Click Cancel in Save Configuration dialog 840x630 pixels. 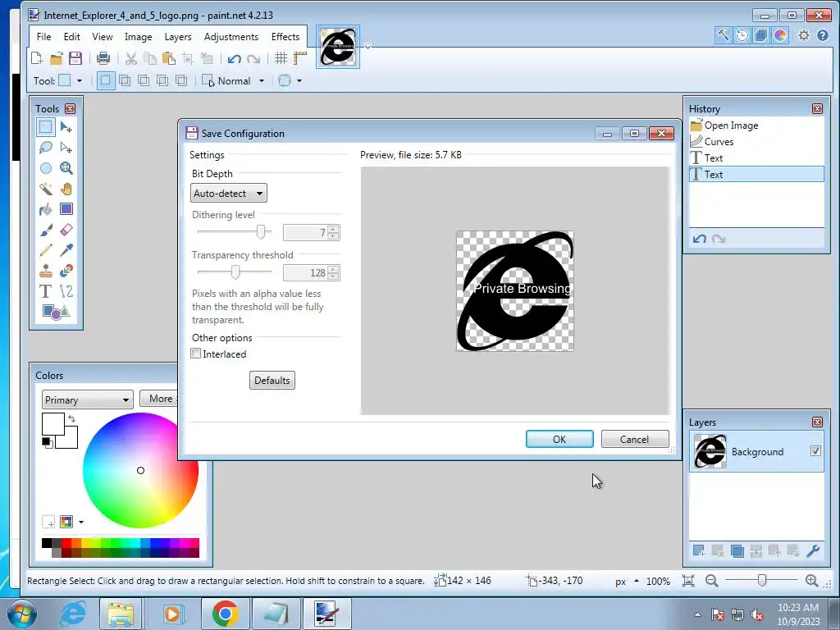tap(634, 439)
